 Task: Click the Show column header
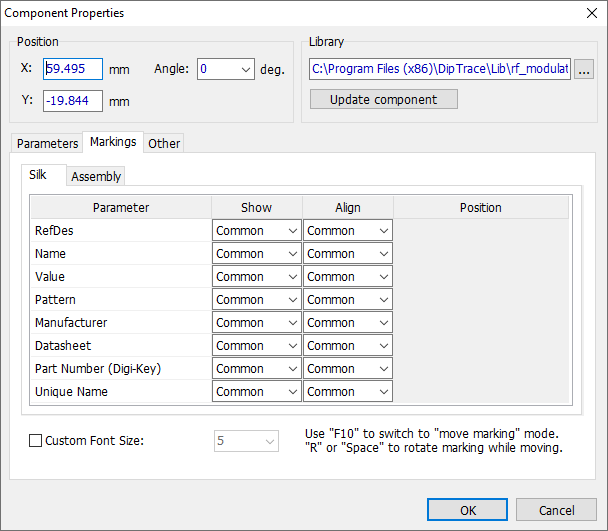(x=257, y=208)
